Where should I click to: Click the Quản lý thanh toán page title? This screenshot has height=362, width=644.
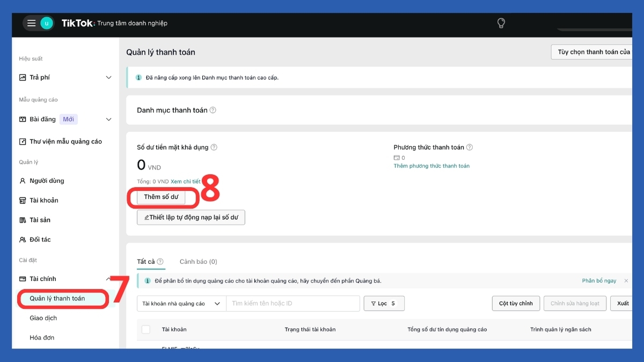[x=160, y=52]
